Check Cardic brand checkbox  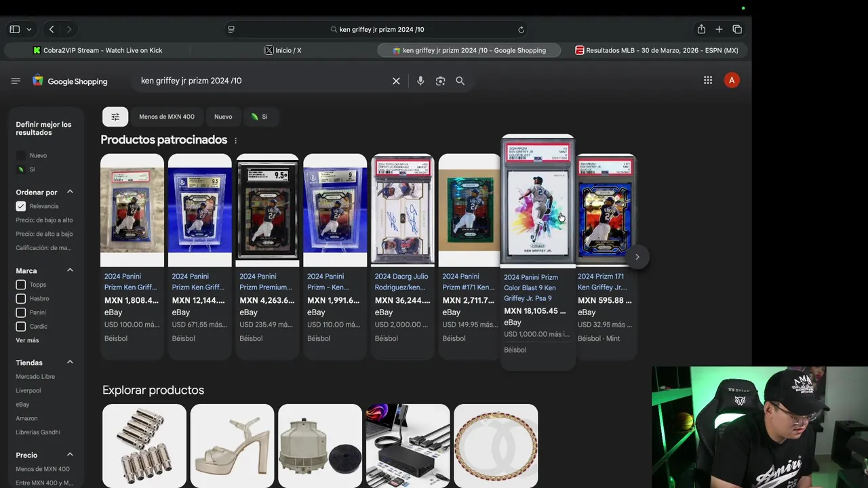[21, 327]
